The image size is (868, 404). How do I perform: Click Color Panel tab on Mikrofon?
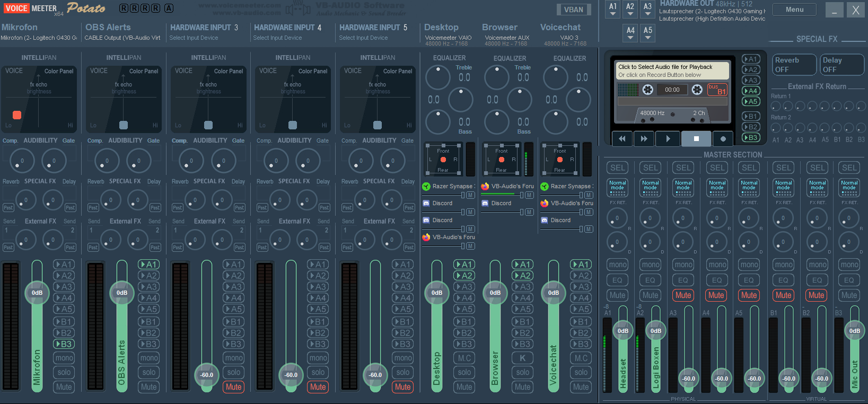coord(59,71)
